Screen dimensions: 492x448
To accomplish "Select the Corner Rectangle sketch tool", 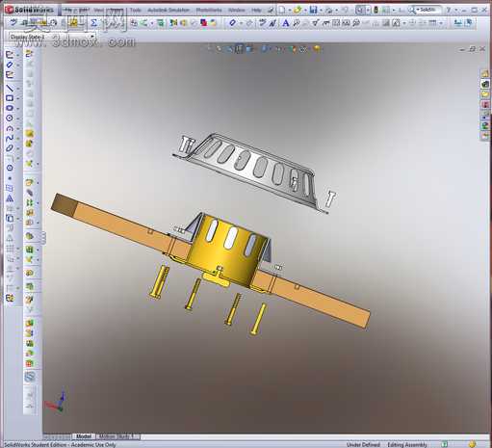I will (x=10, y=98).
